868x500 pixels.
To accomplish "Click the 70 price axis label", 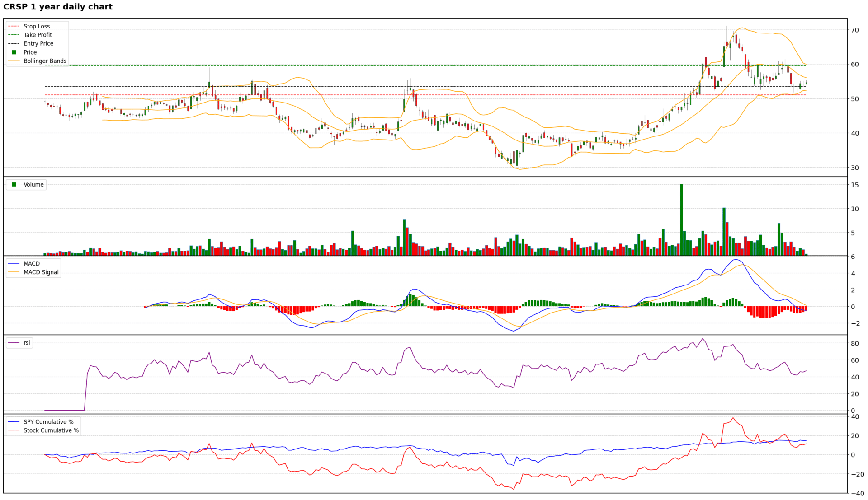I will click(x=854, y=30).
